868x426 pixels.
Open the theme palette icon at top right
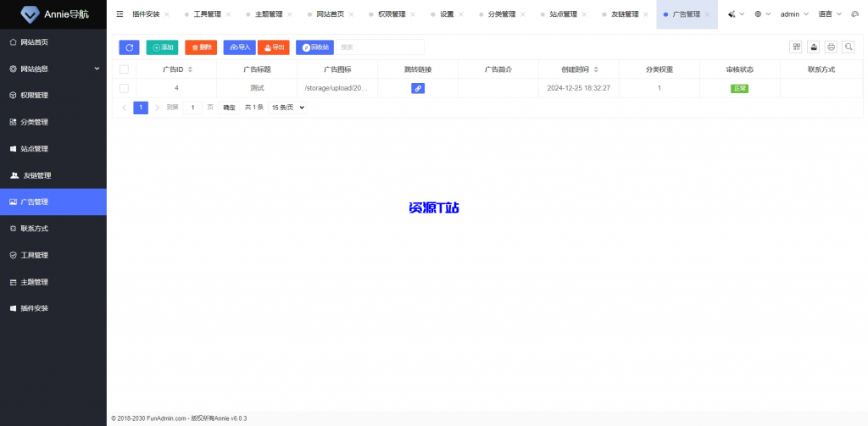point(854,14)
